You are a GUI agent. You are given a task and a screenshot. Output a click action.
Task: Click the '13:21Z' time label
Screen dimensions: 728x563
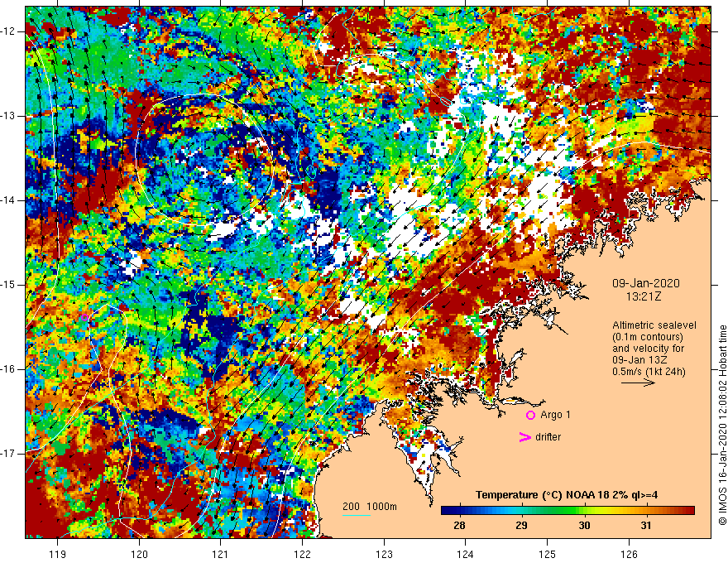click(643, 296)
